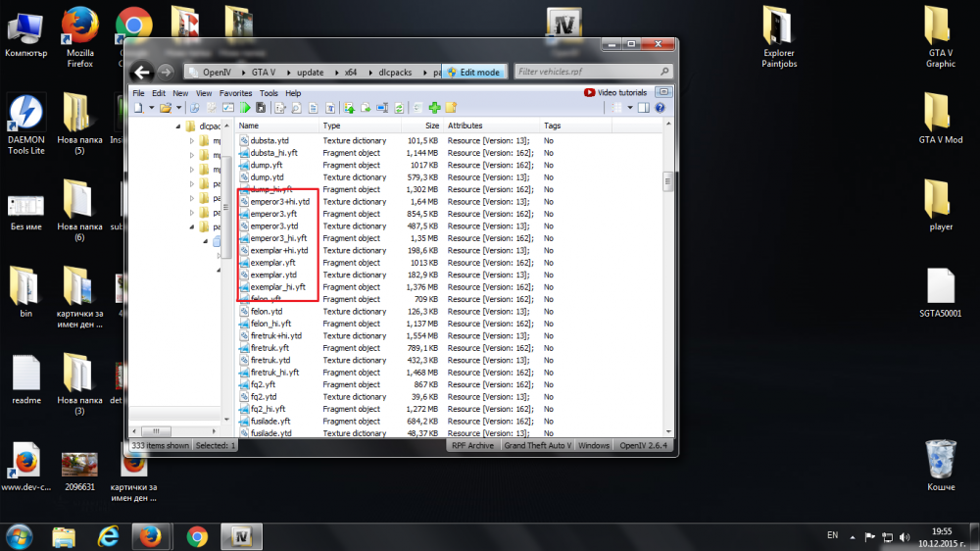This screenshot has width=980, height=551.
Task: Click the floppy disk save toolbar icon
Action: (261, 108)
